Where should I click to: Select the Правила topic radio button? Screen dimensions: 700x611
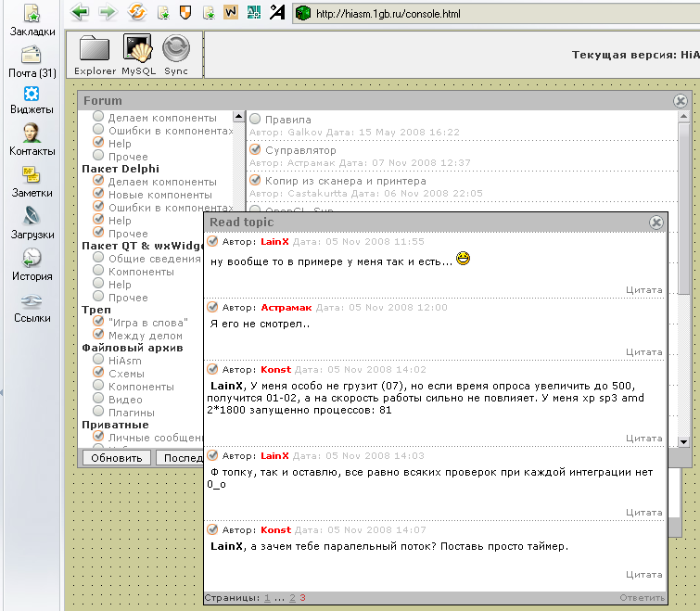click(x=255, y=120)
